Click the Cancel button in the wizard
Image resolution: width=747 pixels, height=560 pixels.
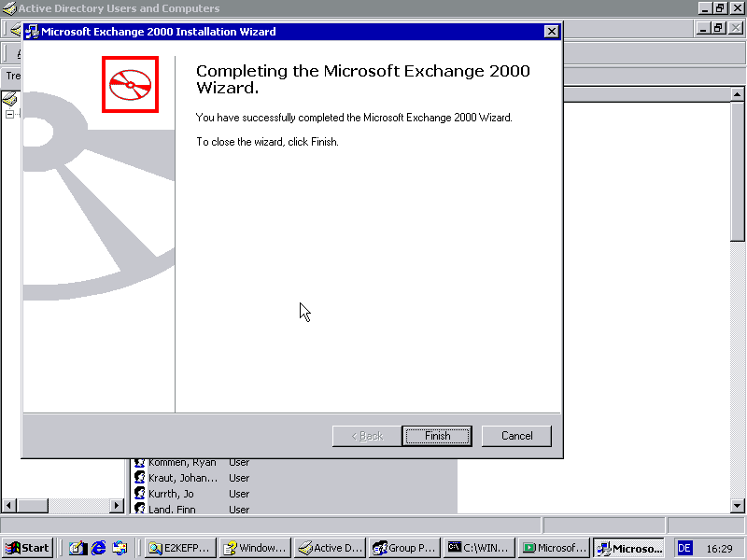[516, 436]
